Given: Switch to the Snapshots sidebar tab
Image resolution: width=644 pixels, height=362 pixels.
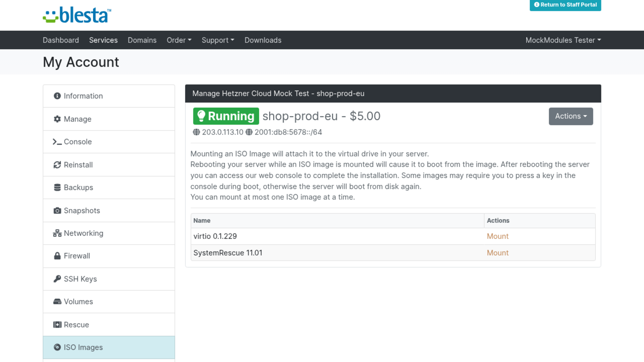Looking at the screenshot, I should click(x=109, y=210).
